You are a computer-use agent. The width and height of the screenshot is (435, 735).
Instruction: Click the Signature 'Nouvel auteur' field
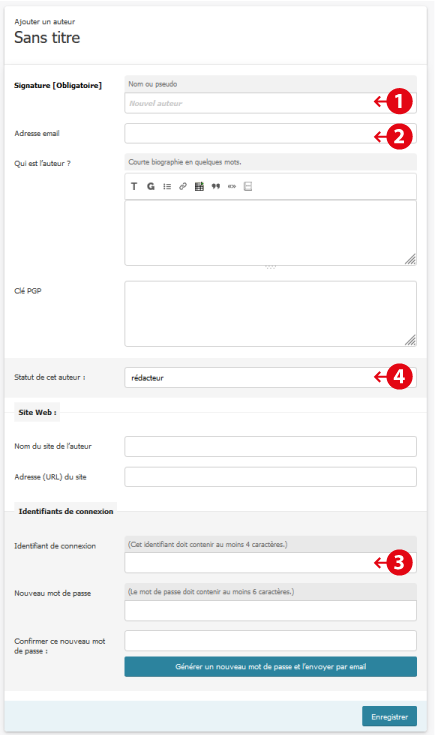tap(270, 103)
